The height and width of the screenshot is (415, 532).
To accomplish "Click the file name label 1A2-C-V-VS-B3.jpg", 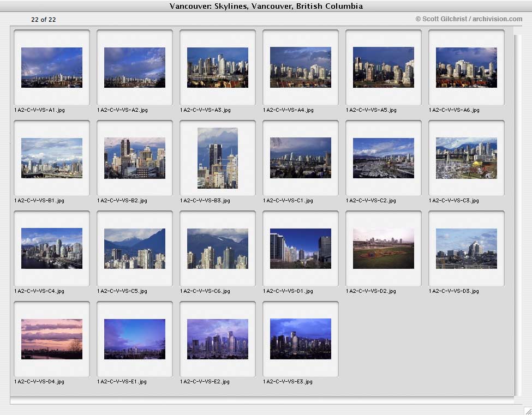I will [x=205, y=201].
